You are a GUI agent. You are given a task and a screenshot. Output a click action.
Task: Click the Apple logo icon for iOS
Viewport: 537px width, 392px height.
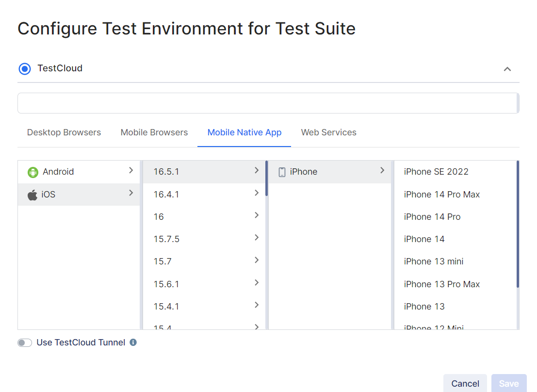[x=33, y=195]
